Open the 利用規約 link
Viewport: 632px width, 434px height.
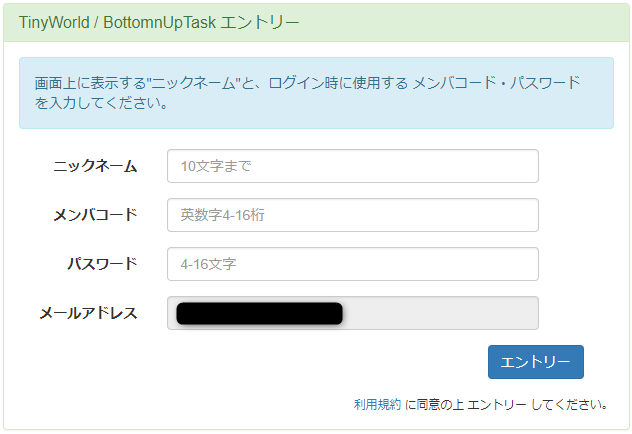[x=377, y=405]
